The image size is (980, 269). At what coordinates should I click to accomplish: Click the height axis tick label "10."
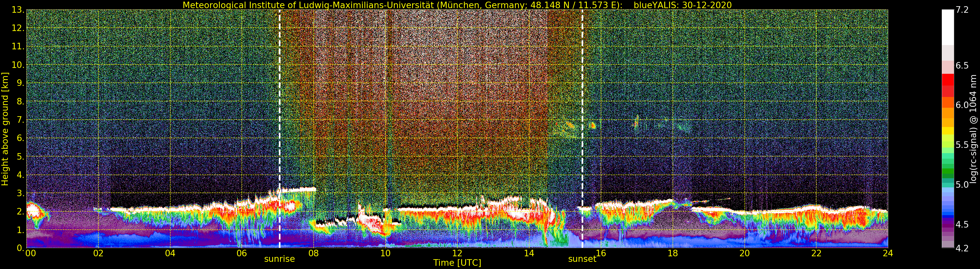[x=18, y=65]
